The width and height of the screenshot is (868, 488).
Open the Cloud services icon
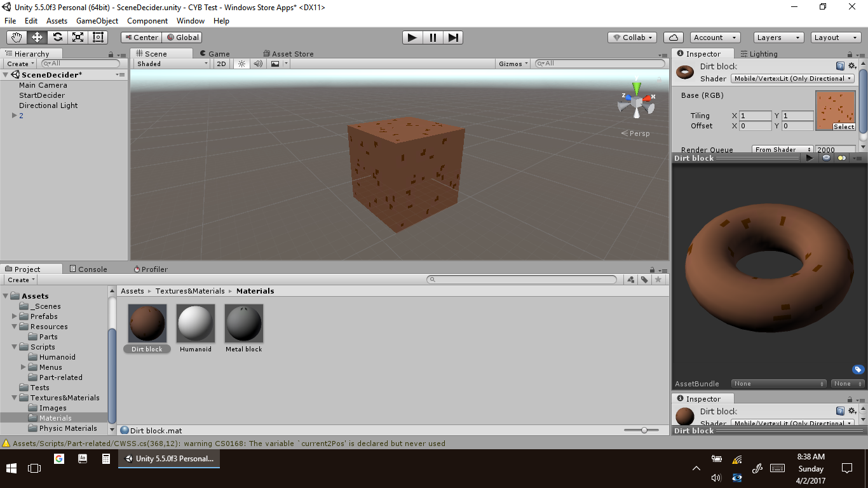pyautogui.click(x=673, y=37)
